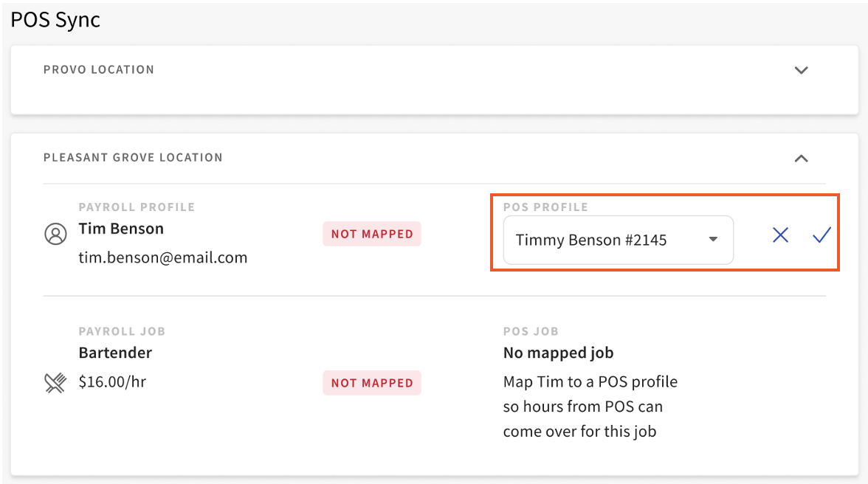Image resolution: width=868 pixels, height=484 pixels.
Task: Expand the Provo Location chevron
Action: [801, 71]
